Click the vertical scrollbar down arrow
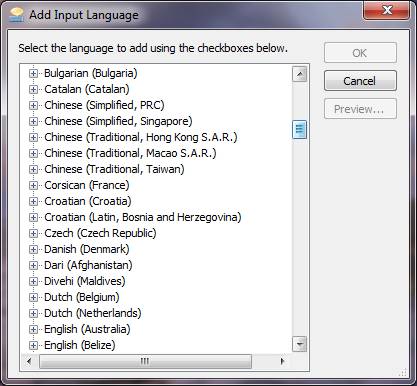This screenshot has width=417, height=386. pos(299,344)
